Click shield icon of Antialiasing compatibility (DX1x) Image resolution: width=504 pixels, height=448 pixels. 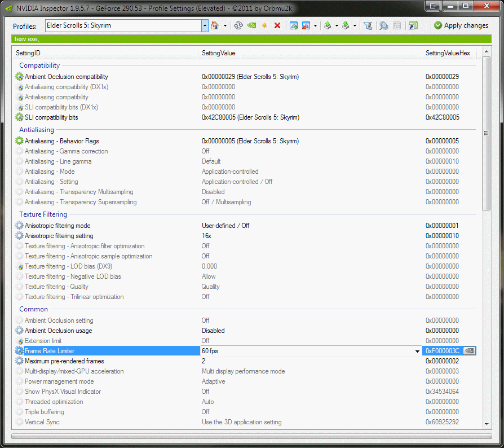(x=20, y=87)
